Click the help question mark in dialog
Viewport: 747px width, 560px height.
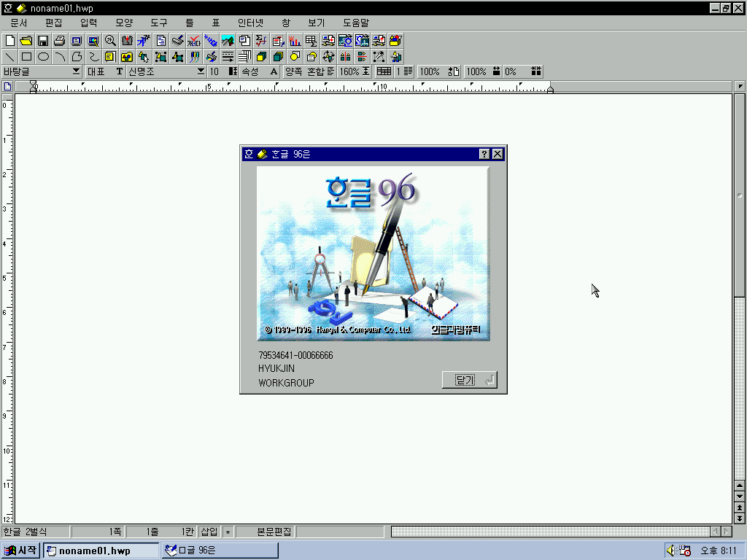(x=484, y=154)
